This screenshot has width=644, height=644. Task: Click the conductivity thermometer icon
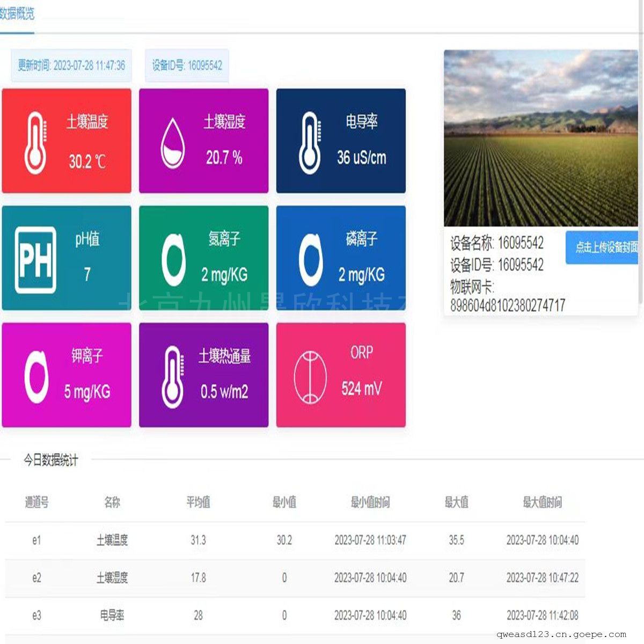pos(310,143)
